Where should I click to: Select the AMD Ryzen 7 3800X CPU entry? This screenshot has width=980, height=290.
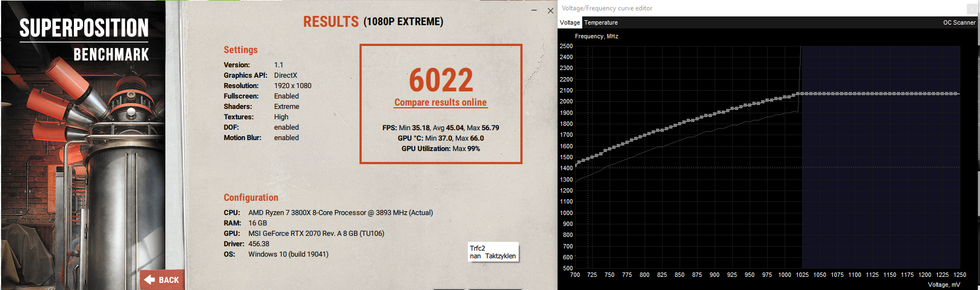340,212
